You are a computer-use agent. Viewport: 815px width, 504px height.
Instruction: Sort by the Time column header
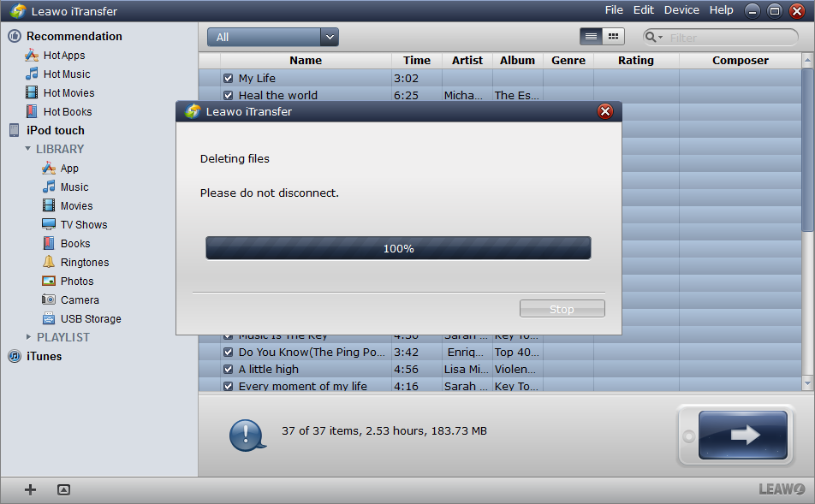click(x=417, y=60)
